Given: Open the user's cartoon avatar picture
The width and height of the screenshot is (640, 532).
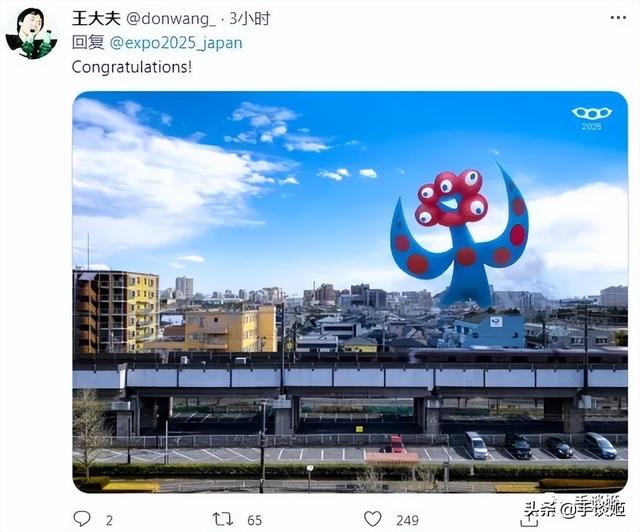Looking at the screenshot, I should click(31, 34).
